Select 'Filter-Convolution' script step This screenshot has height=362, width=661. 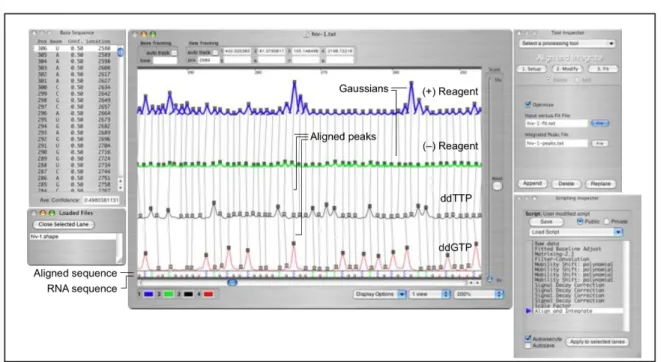click(561, 259)
